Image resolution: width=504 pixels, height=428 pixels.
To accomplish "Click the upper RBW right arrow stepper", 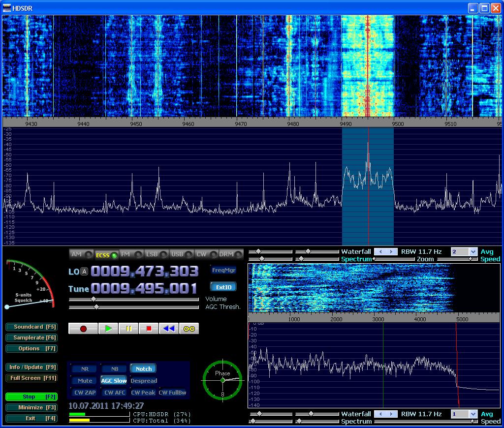I will click(x=392, y=252).
